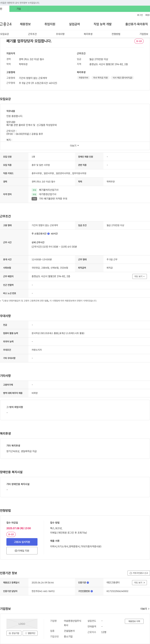Image resolution: width=150 pixels, height=644 pixels.
Task: Open the 채용정보 main menu
Action: pos(25,24)
